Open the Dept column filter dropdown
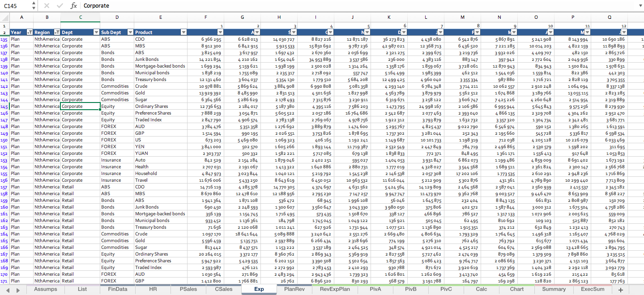The height and width of the screenshot is (295, 644). coord(96,32)
